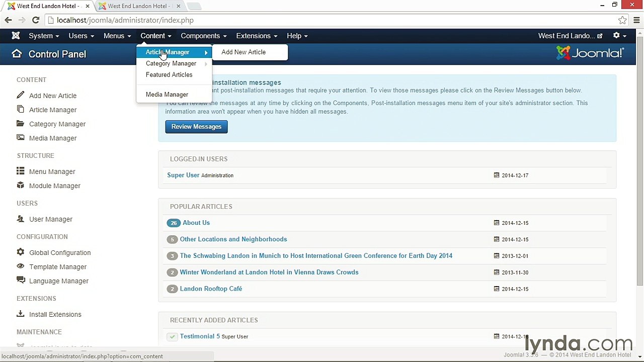Click the Media Manager picture icon
The height and width of the screenshot is (362, 644).
[x=20, y=137]
